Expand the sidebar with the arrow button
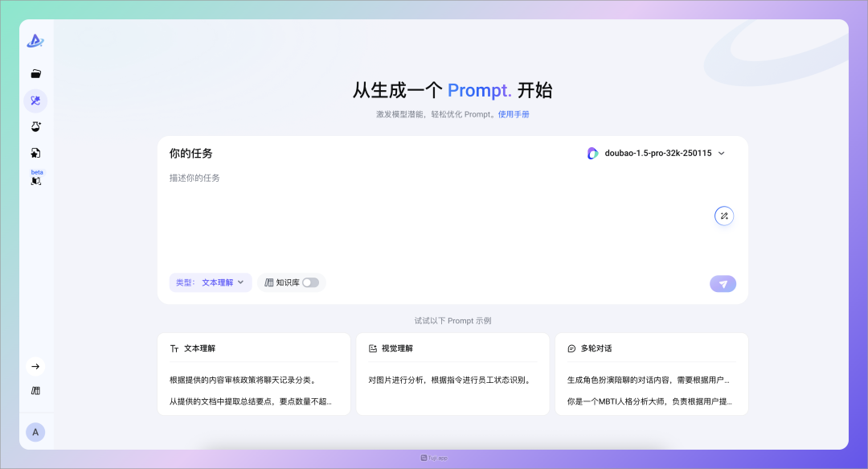 (x=35, y=367)
